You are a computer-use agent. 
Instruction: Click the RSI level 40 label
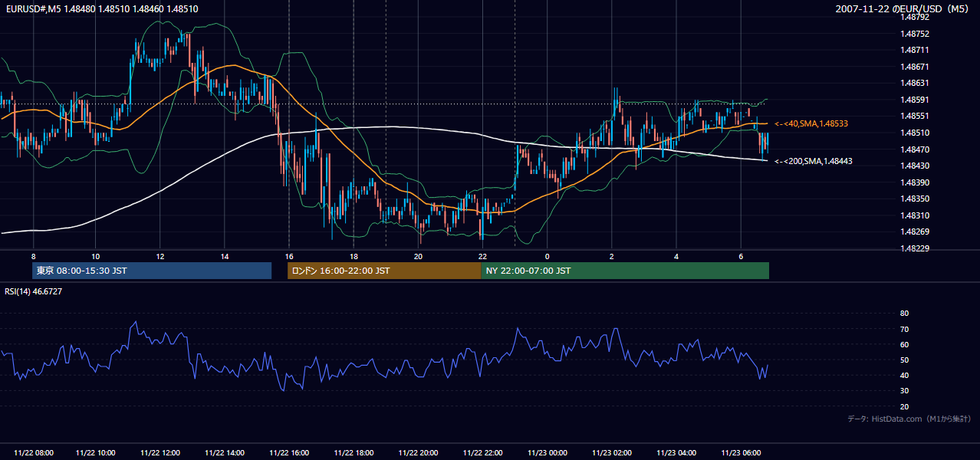[904, 376]
